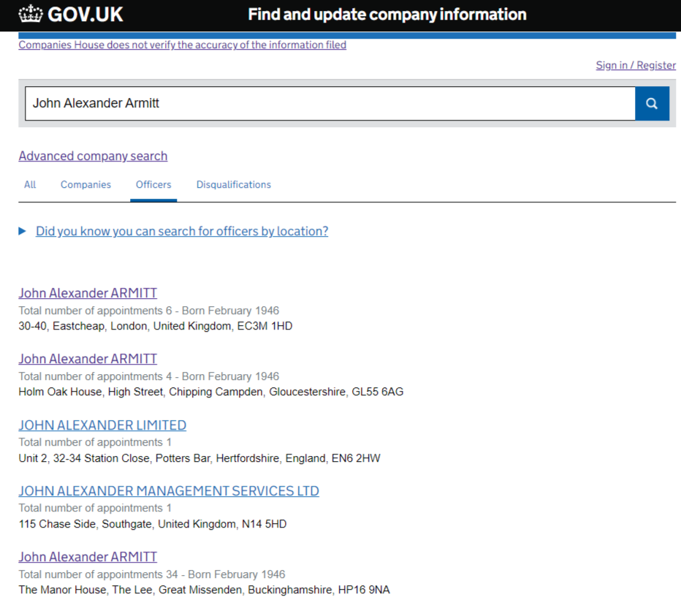This screenshot has height=616, width=681.
Task: Switch to the Companies tab
Action: click(85, 185)
